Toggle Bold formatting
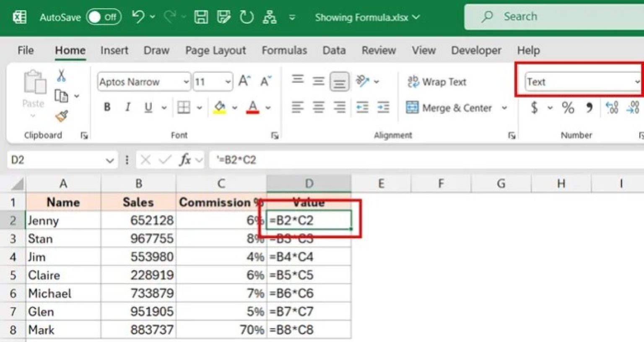 tap(107, 108)
